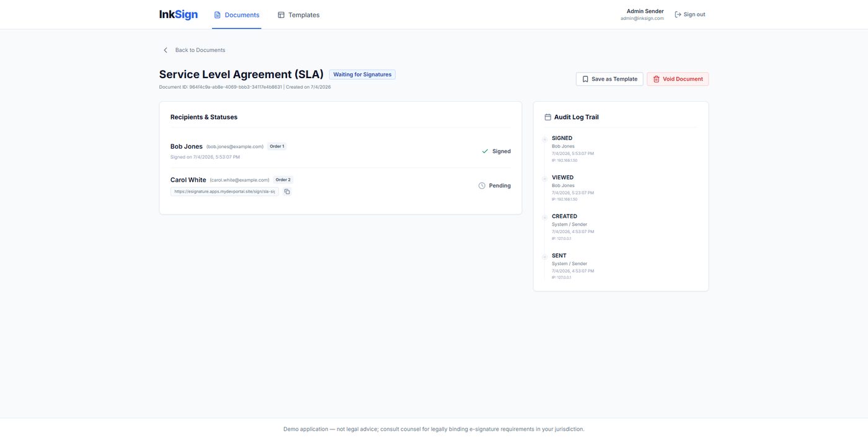Screen dimensions: 868x440
Task: Click System / Sender under CREATED entry
Action: [569, 224]
